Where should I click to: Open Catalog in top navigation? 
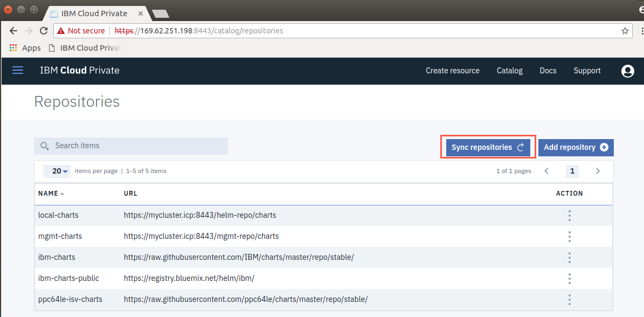click(510, 71)
